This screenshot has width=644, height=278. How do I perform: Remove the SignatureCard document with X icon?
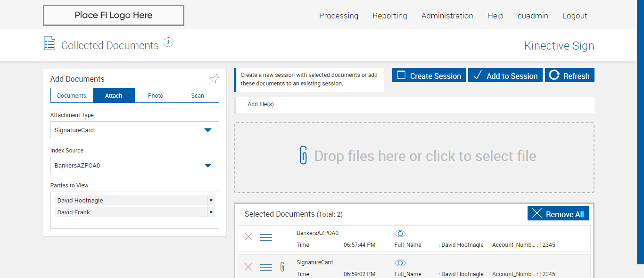248,267
